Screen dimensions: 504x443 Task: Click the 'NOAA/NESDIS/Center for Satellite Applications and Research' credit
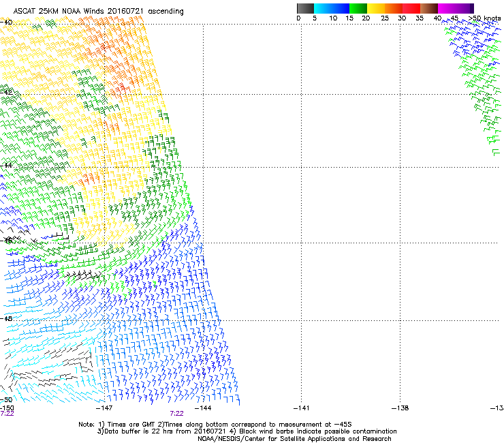[294, 439]
